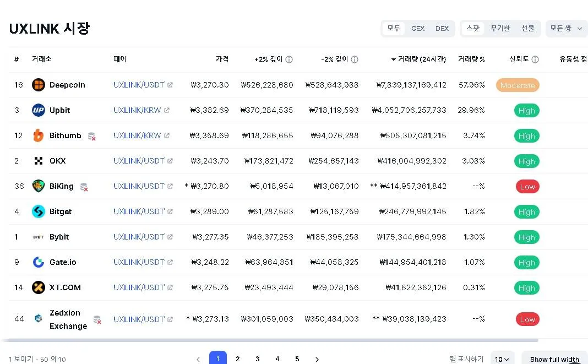Open the Deepcoin exchange logo
This screenshot has width=588, height=364.
(x=38, y=85)
